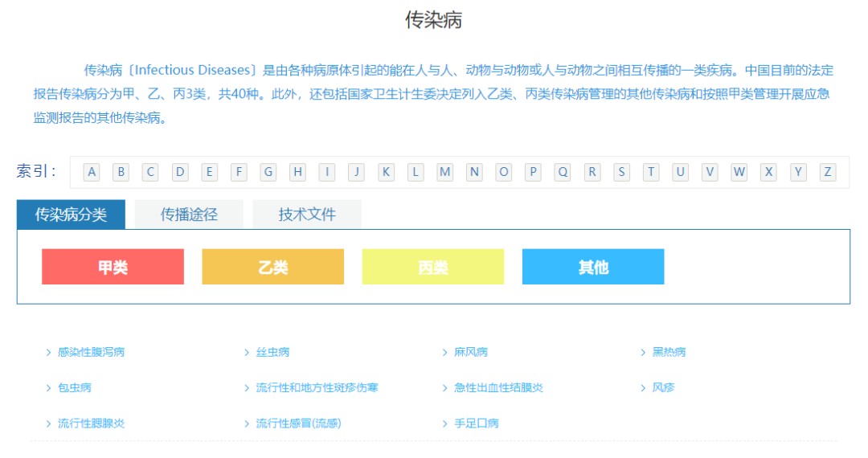868x458 pixels.
Task: Choose index letter M box
Action: (x=445, y=172)
